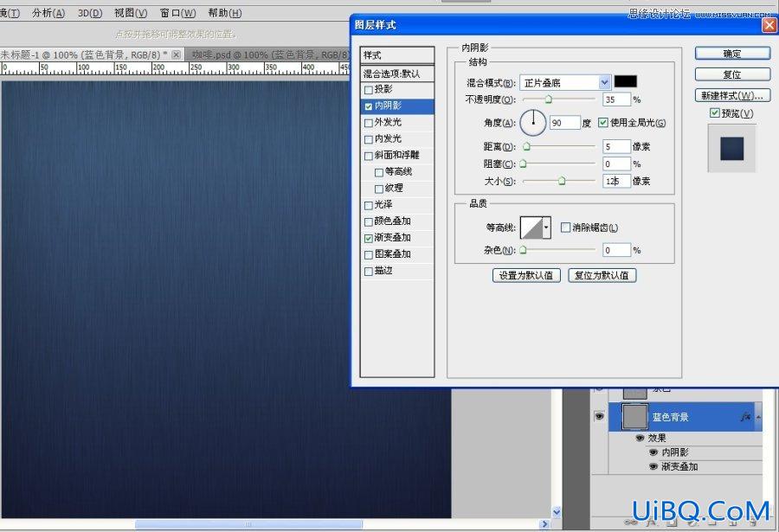Image resolution: width=779 pixels, height=532 pixels.
Task: Click the 阻塞 choke slider handle
Action: [x=523, y=163]
